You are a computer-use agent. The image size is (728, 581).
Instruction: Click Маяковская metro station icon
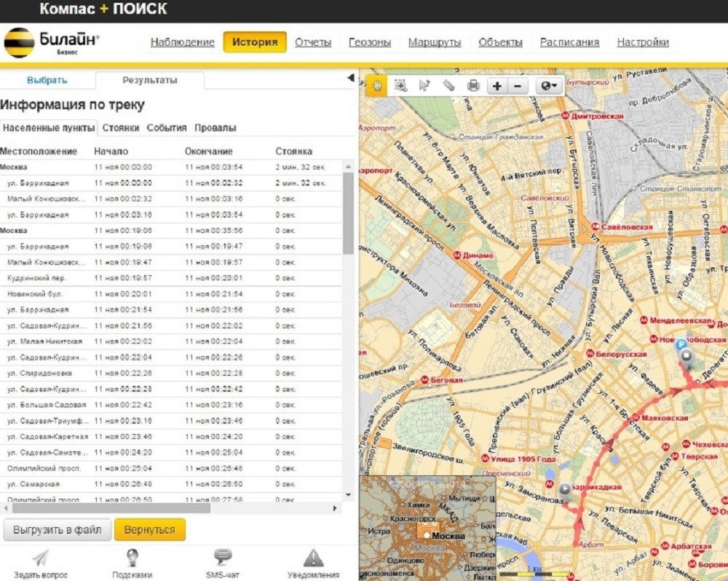pyautogui.click(x=636, y=418)
